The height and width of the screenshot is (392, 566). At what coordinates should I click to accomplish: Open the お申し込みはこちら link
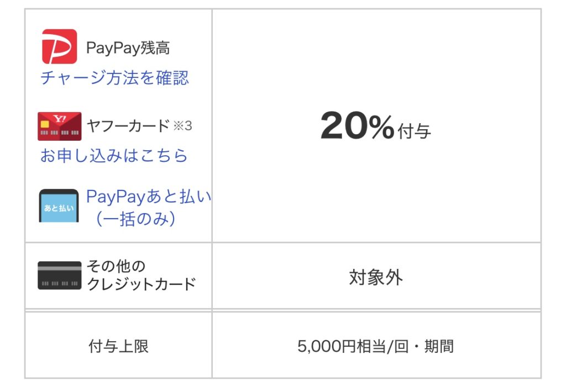click(x=114, y=156)
